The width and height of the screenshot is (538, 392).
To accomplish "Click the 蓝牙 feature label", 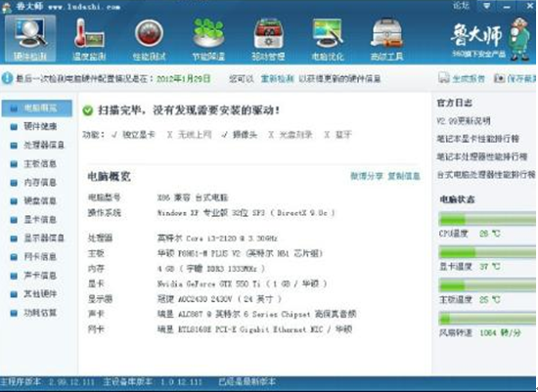I will 343,135.
